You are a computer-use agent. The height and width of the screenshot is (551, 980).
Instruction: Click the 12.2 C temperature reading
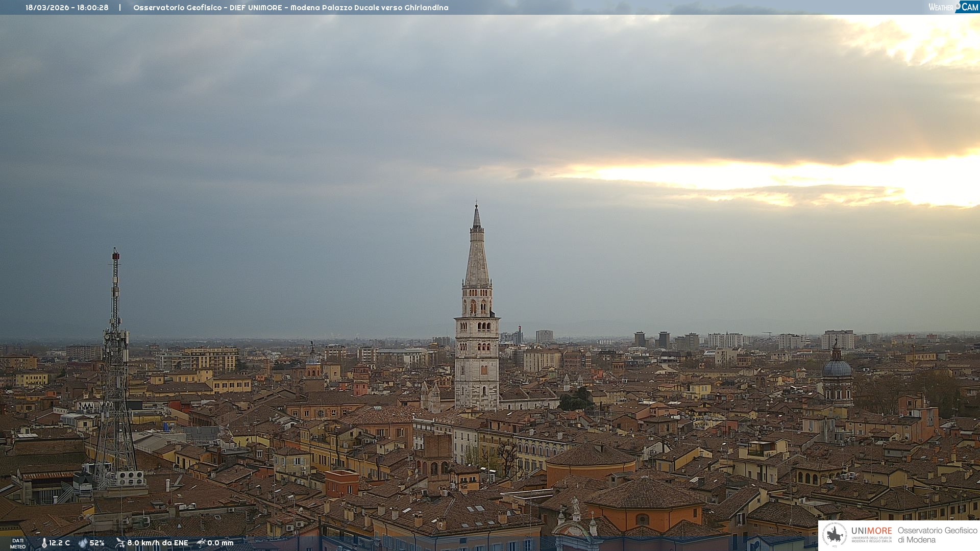coord(60,543)
